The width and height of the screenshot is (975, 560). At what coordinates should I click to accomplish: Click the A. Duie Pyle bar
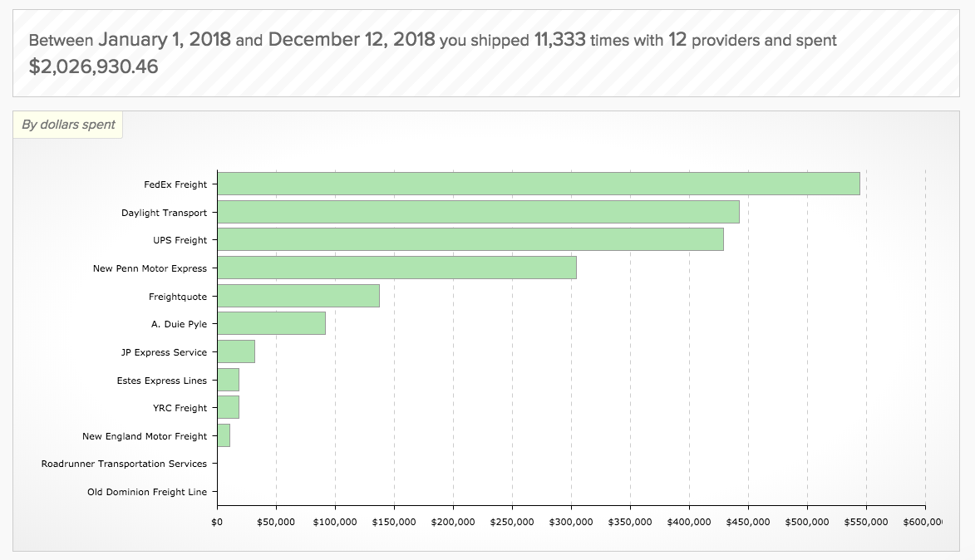click(271, 323)
